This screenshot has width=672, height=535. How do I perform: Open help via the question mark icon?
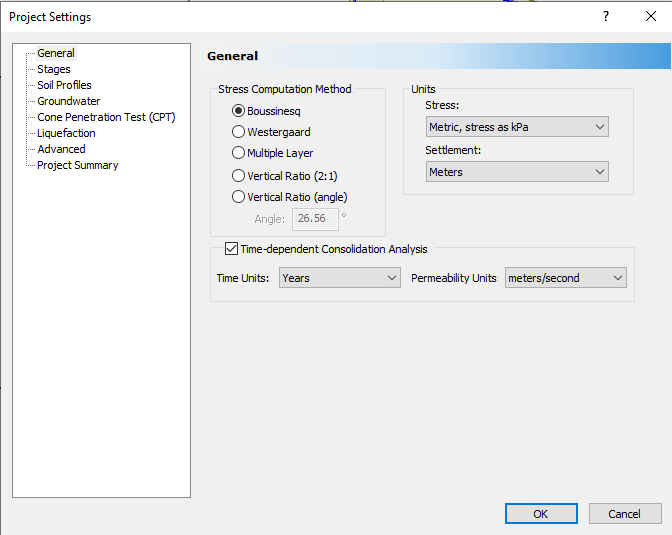pos(606,16)
